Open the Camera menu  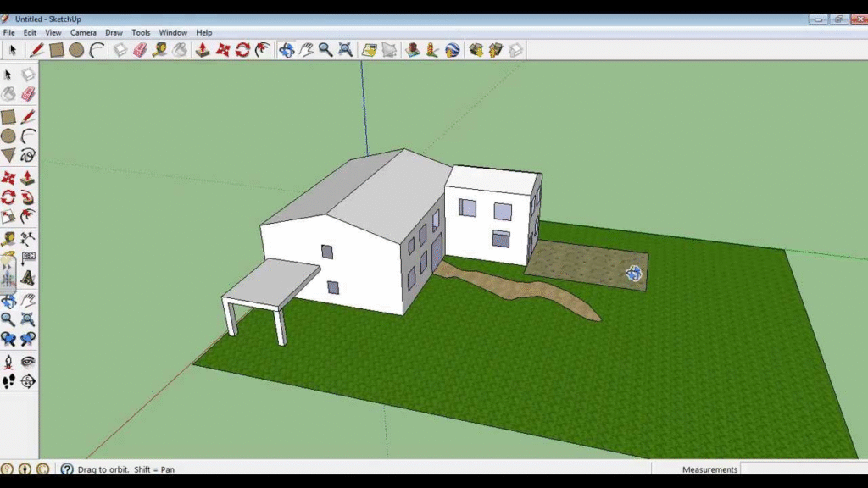pos(83,32)
